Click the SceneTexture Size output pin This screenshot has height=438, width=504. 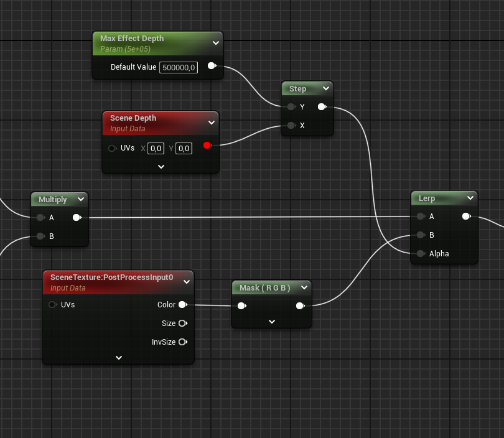pyautogui.click(x=182, y=324)
